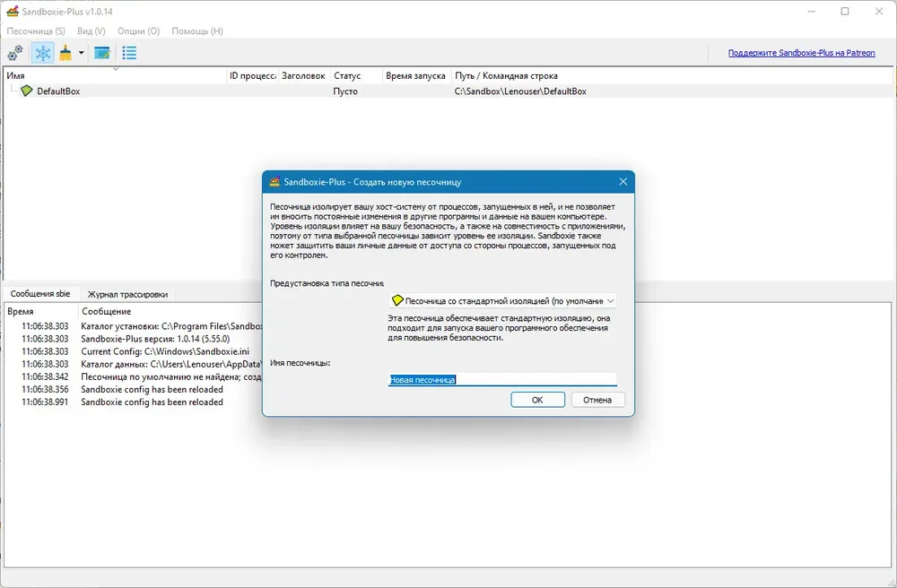This screenshot has height=588, width=897.
Task: Open the Patreon support link
Action: 801,53
